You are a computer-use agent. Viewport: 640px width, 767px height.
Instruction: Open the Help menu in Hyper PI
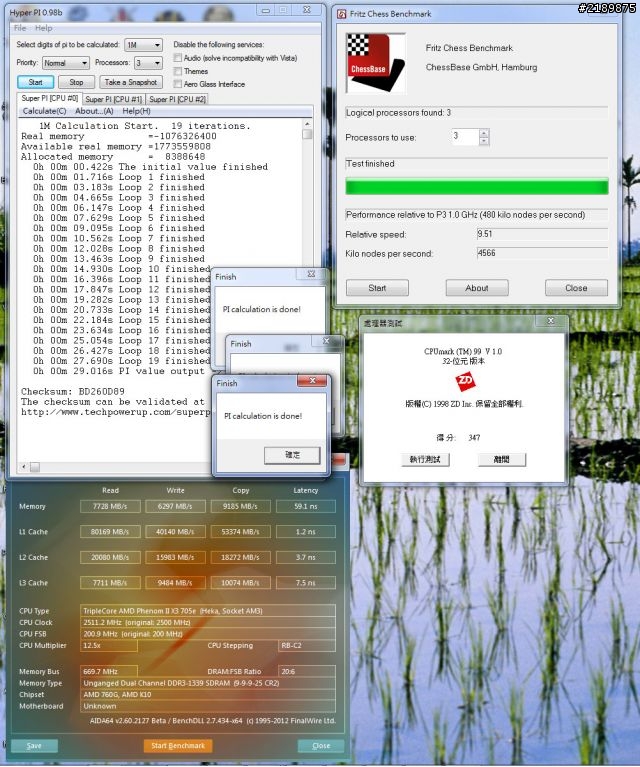[x=44, y=28]
